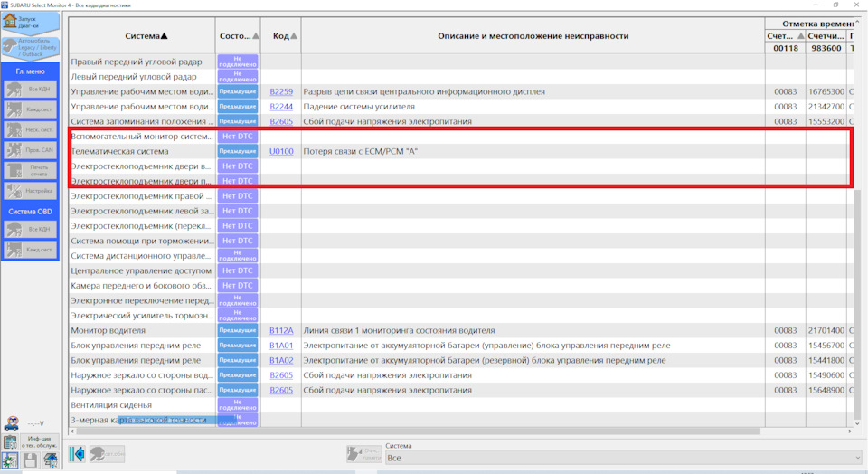Screen dimensions: 868x474
Task: Open B2605 link for Наружное зеркало со стороны вод...
Action: click(x=281, y=375)
